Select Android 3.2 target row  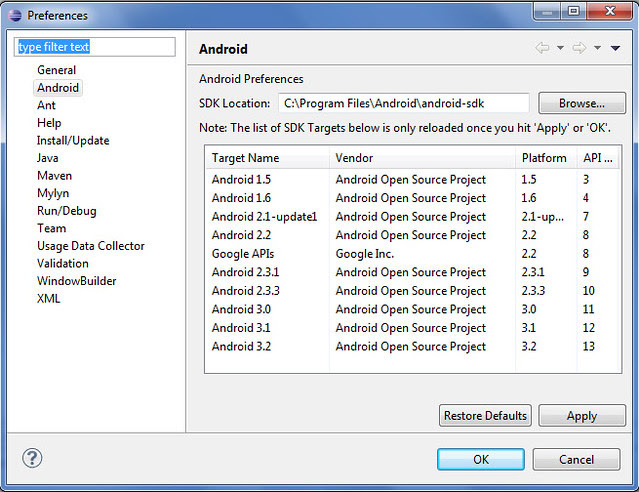point(413,346)
